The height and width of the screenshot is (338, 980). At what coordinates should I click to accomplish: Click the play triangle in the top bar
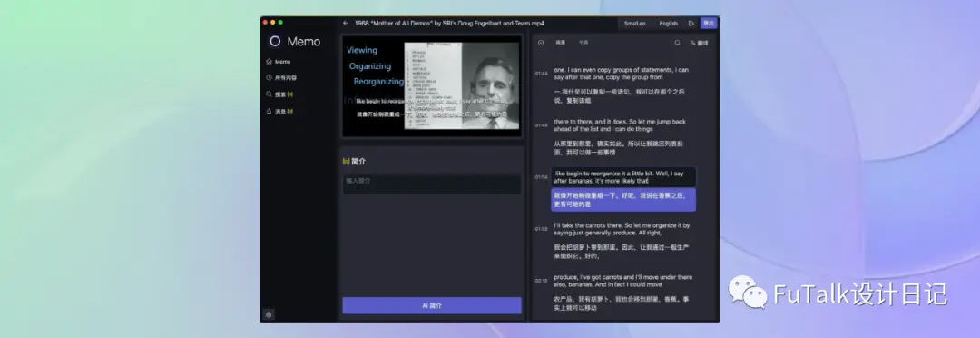[x=691, y=23]
